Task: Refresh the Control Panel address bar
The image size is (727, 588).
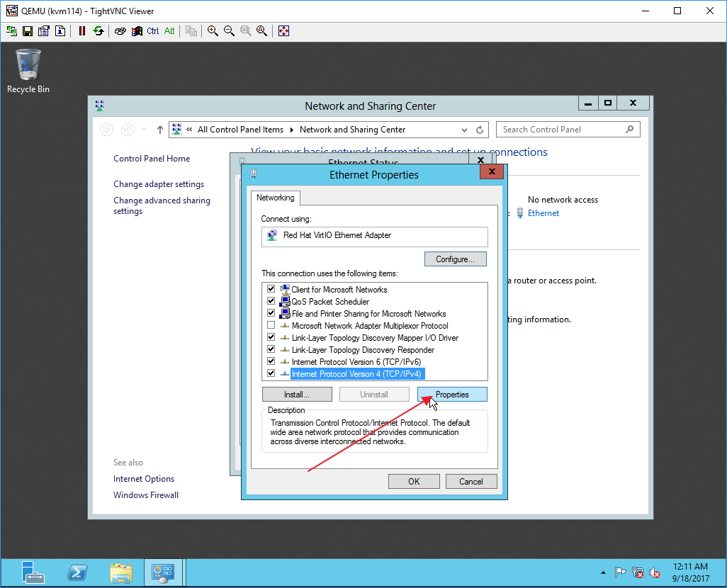Action: (x=480, y=130)
